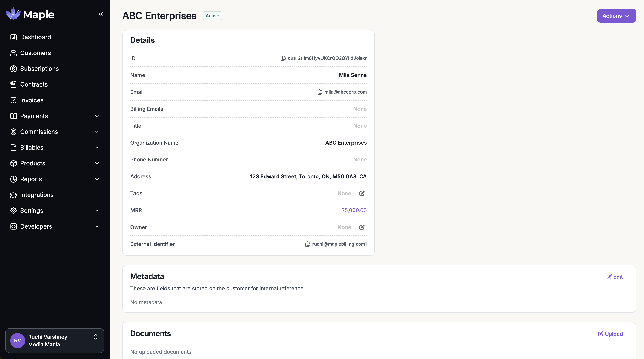Collapse the sidebar with double-chevron icon
Viewport: 644px width, 359px height.
(100, 14)
